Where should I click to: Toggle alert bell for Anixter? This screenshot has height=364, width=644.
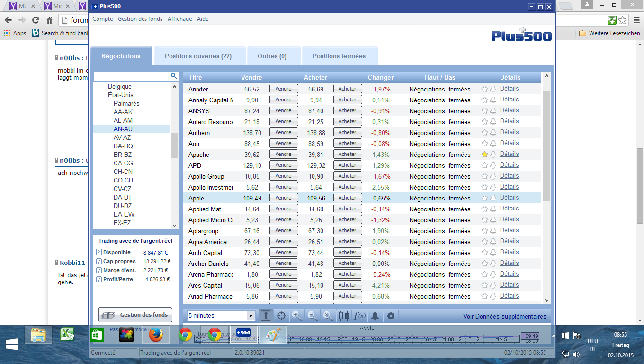click(493, 89)
